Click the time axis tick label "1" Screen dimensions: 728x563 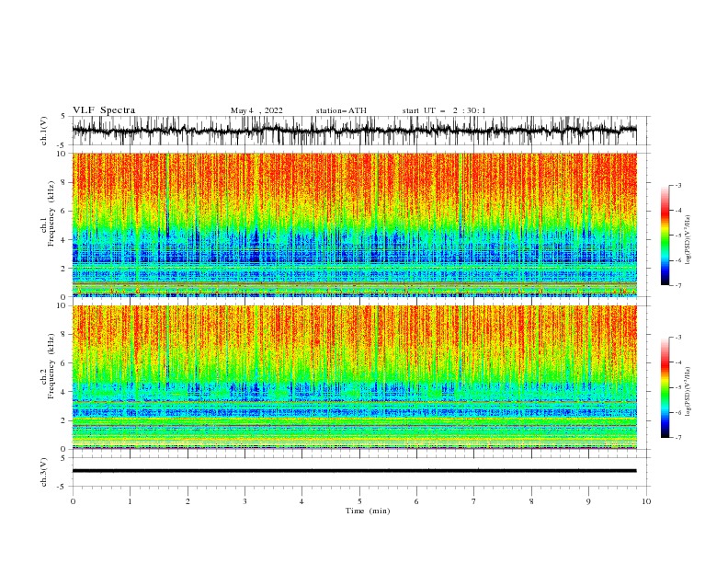click(130, 501)
